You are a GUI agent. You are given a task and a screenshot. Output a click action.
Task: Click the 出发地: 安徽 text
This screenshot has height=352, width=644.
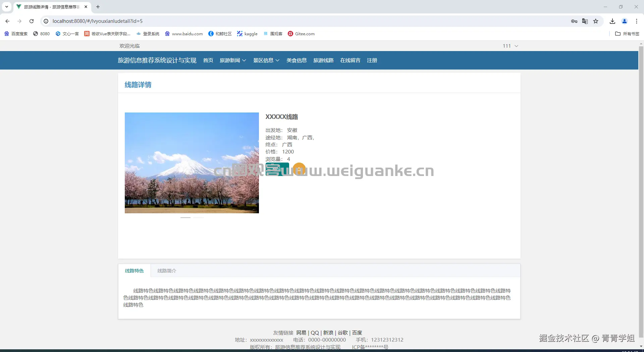click(x=281, y=130)
